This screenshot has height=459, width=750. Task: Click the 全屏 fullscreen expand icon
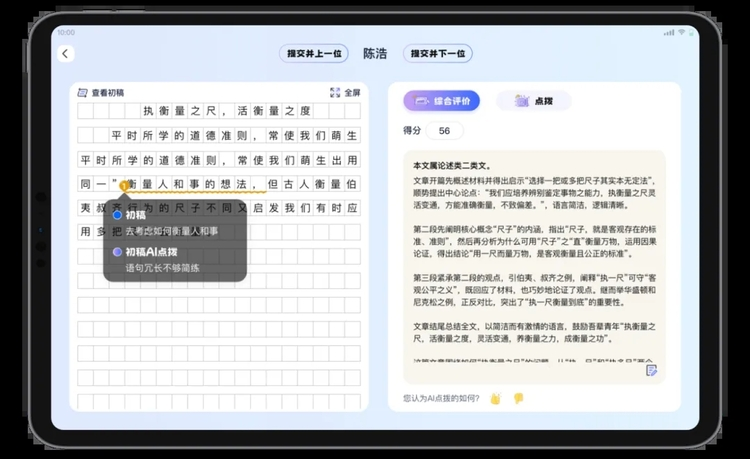point(336,93)
